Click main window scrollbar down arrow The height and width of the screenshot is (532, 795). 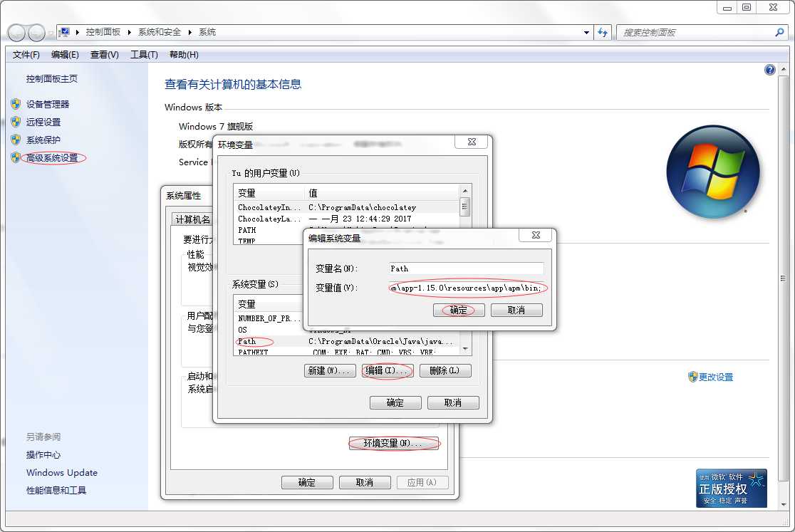coord(784,505)
